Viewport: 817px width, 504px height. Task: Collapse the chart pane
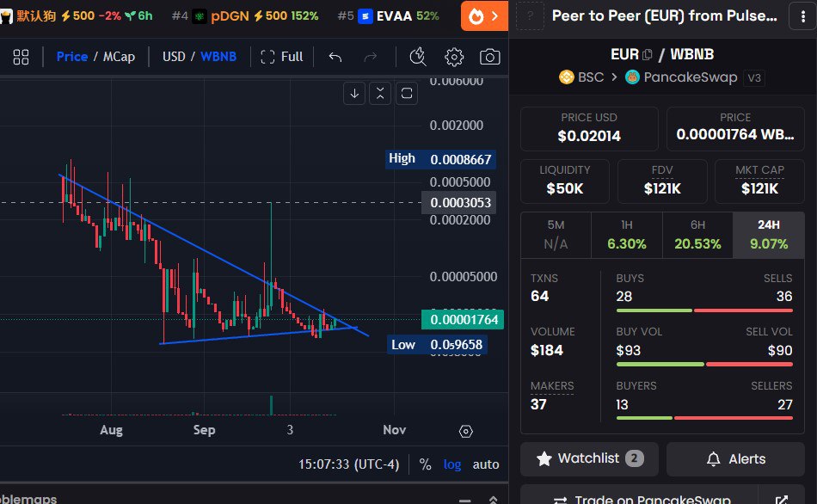[x=380, y=93]
